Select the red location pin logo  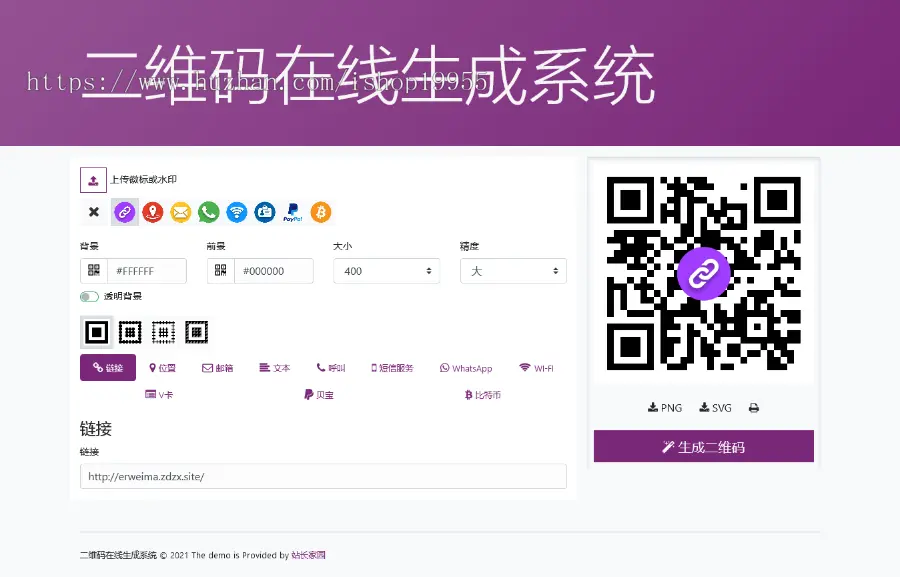click(153, 212)
